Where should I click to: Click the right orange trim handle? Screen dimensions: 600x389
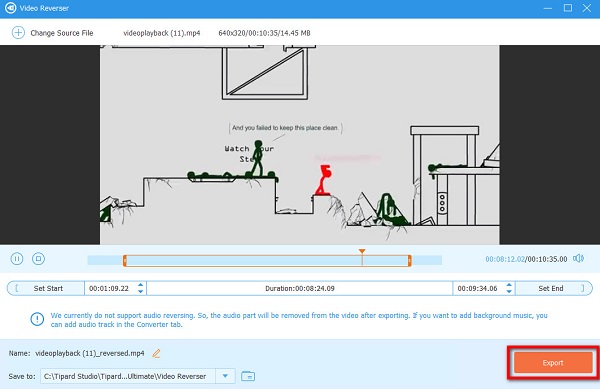tap(409, 261)
